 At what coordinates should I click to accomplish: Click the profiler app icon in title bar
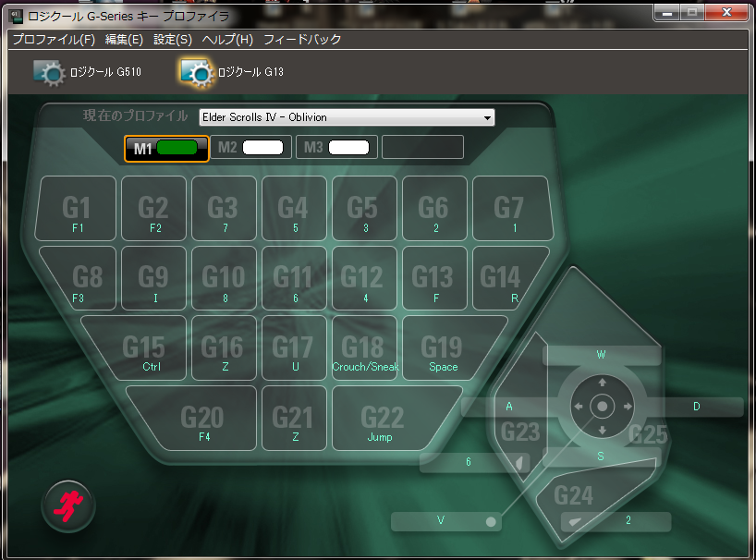click(x=16, y=17)
